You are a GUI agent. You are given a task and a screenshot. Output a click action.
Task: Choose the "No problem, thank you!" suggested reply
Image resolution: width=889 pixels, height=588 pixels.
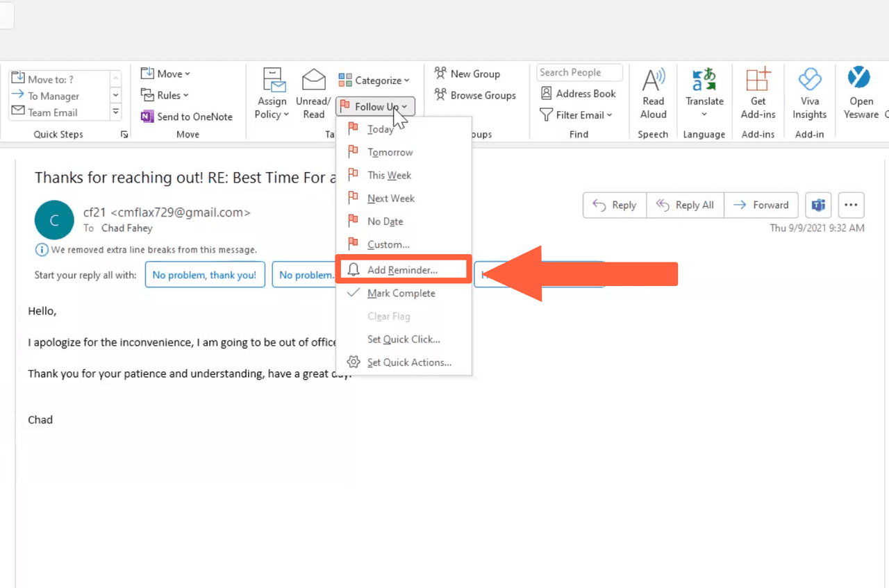[204, 275]
